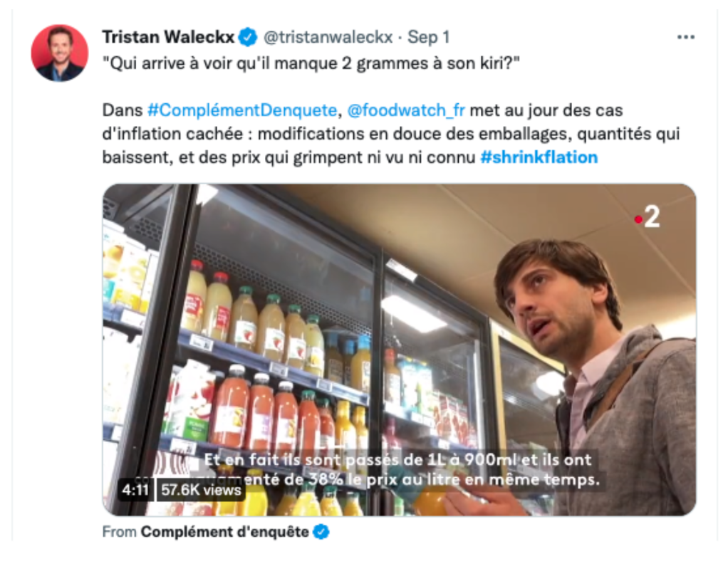Play the embedded supermarket video
Viewport: 728px width, 581px height.
pos(399,350)
